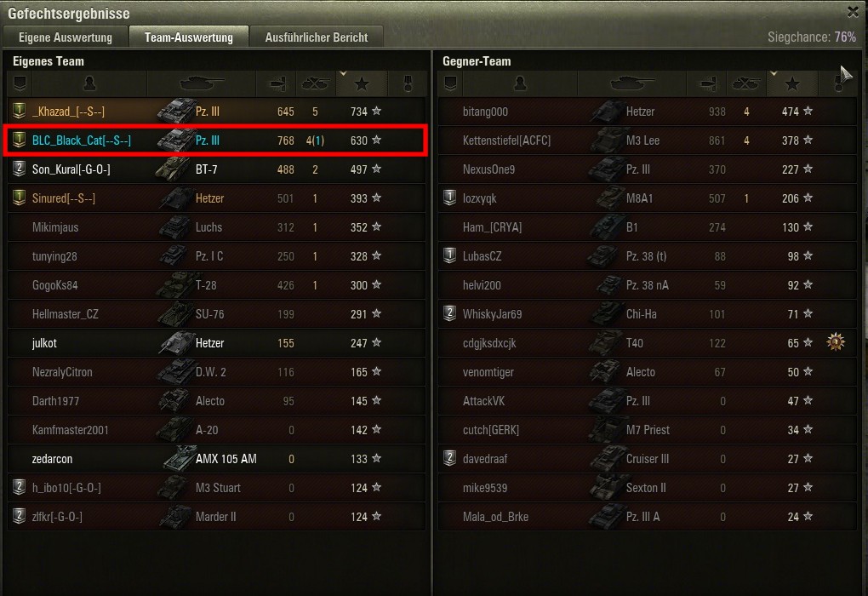Screen dimensions: 868x596
Task: Sort enemy team by experience star icon
Action: (x=792, y=83)
